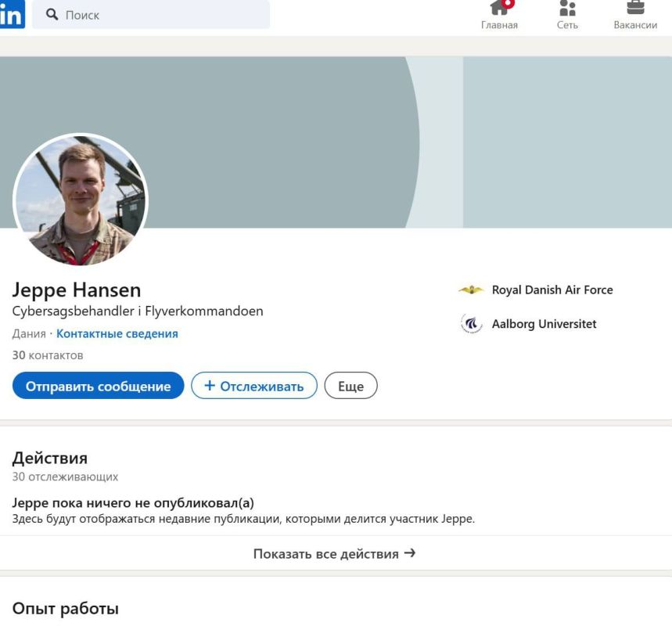
Task: View the 30 контактов connections list
Action: (48, 355)
